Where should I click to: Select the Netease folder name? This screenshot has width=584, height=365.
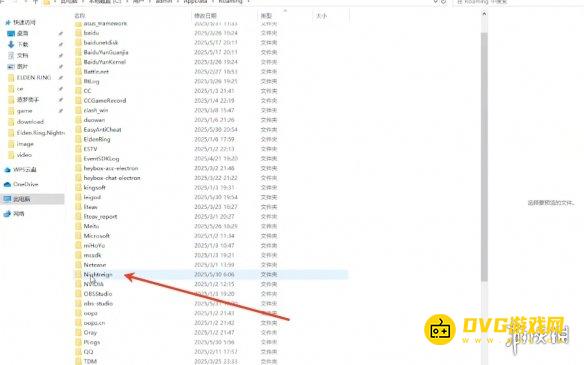pyautogui.click(x=95, y=265)
